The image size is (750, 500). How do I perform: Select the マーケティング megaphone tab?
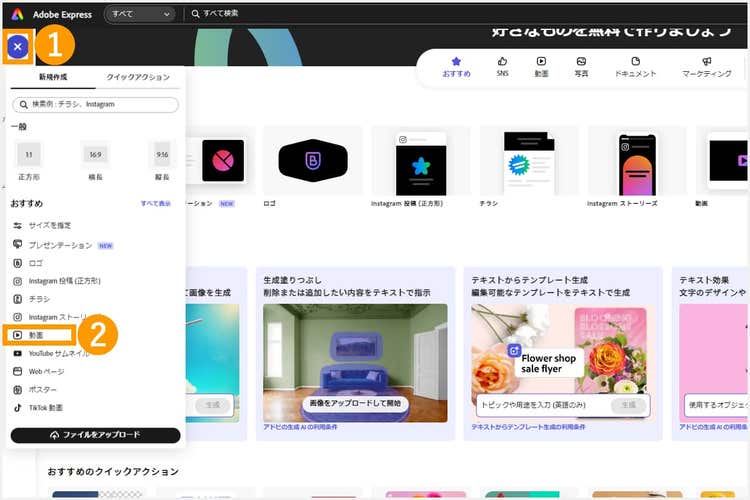click(706, 67)
